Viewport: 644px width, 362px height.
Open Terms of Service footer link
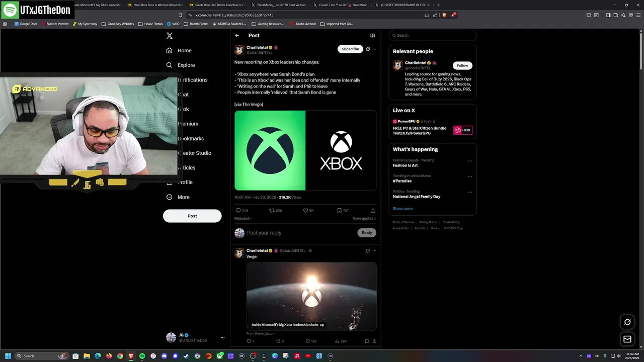(403, 222)
